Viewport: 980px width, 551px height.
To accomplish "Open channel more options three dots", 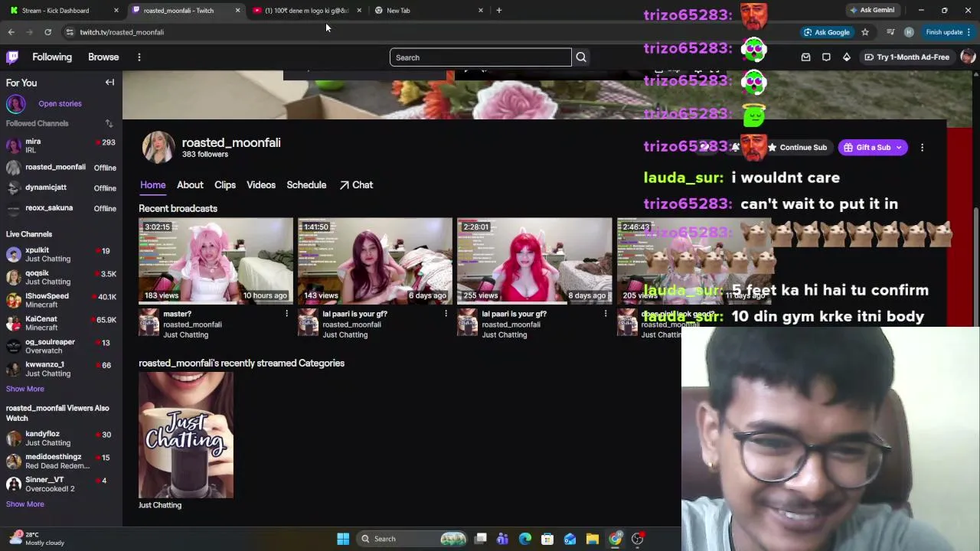I will coord(922,148).
